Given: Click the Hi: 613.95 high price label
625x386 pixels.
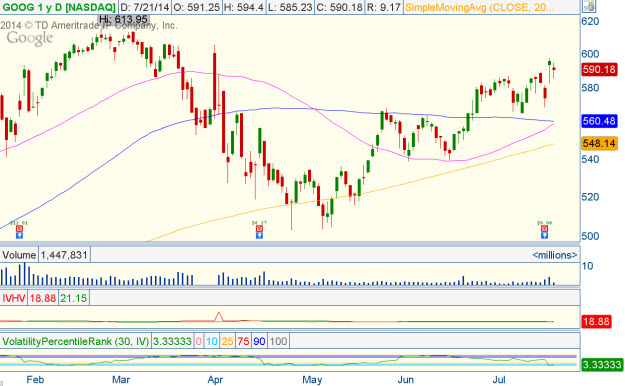Looking at the screenshot, I should pyautogui.click(x=124, y=19).
